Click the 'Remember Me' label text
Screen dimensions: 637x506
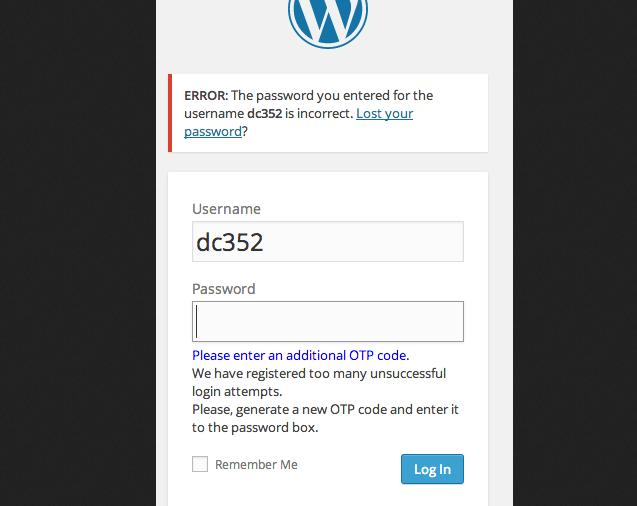(256, 464)
